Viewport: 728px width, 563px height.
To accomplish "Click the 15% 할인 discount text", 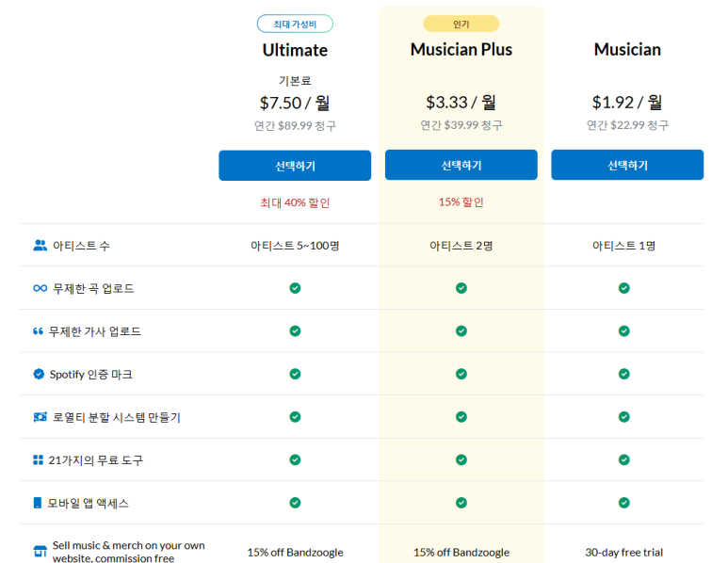I will (x=461, y=202).
